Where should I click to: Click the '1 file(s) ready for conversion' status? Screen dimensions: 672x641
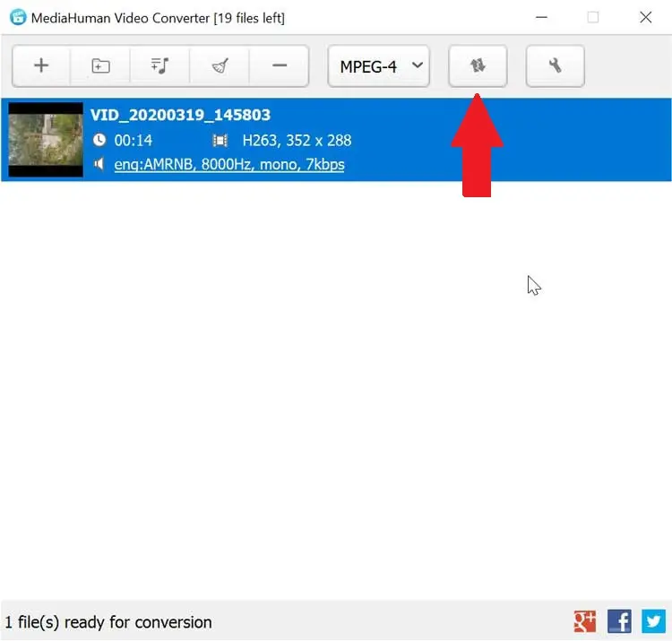point(108,622)
